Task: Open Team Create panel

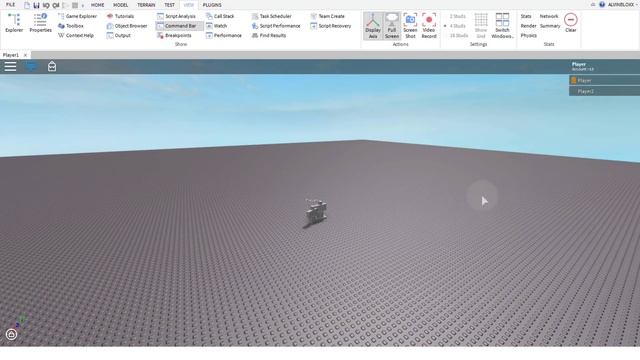Action: [x=328, y=16]
